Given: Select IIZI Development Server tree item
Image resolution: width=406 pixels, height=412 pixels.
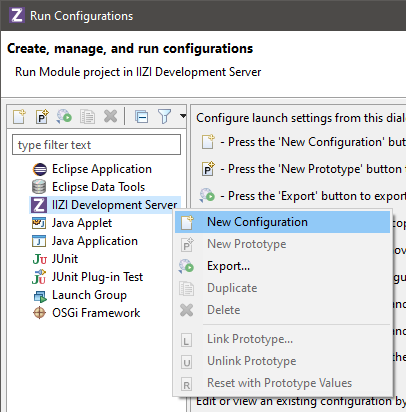Looking at the screenshot, I should (x=105, y=205).
